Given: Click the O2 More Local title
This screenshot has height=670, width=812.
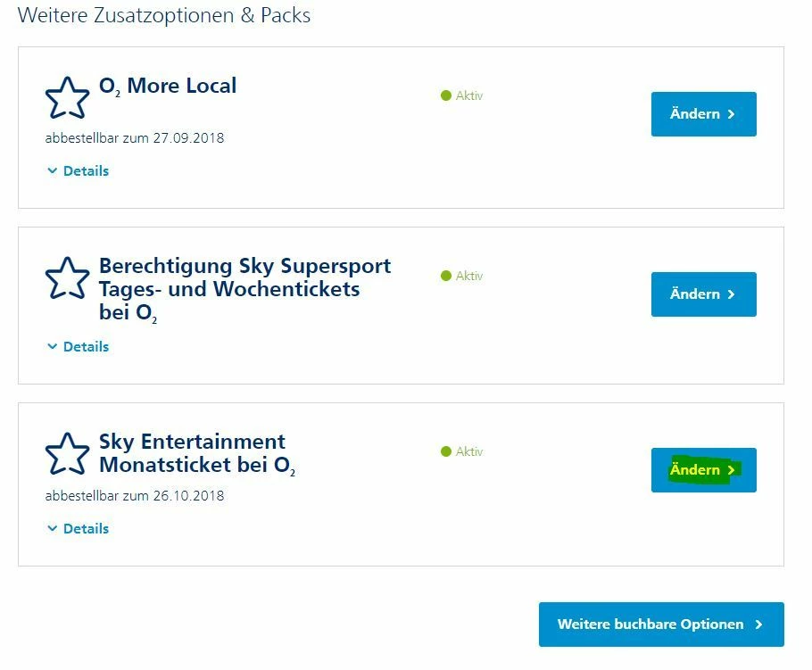Looking at the screenshot, I should coord(168,87).
